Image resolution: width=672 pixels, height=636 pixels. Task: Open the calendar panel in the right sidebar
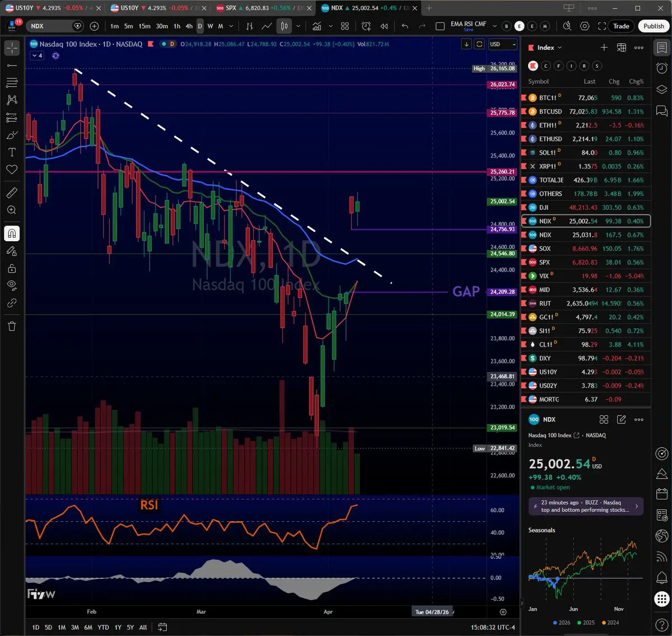click(661, 494)
